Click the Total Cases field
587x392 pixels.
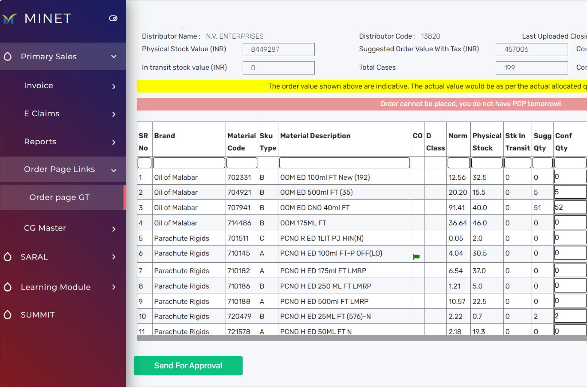coord(532,68)
